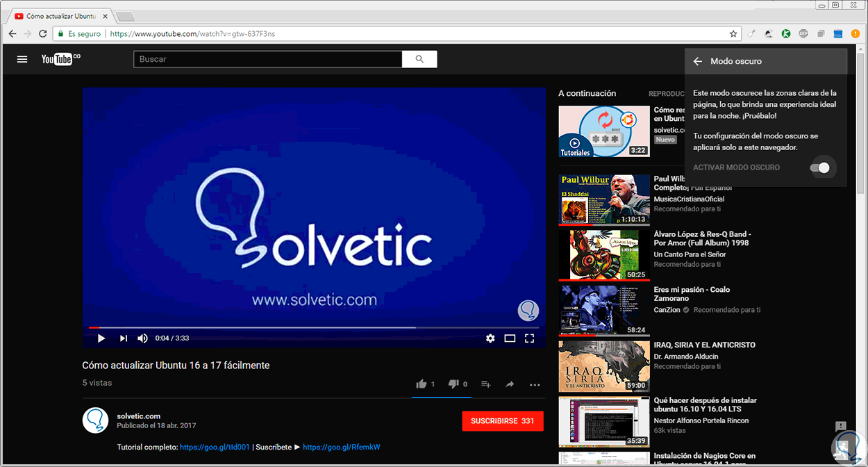
Task: Open the player settings gear
Action: click(490, 338)
